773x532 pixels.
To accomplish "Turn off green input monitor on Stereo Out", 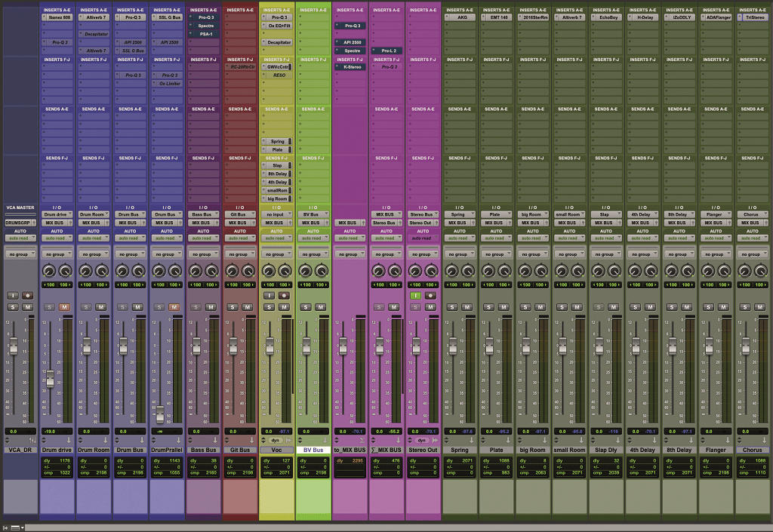I will pyautogui.click(x=415, y=296).
